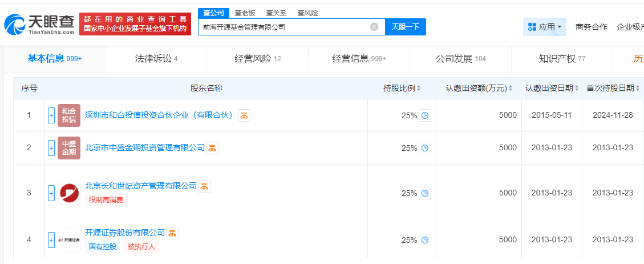The width and height of the screenshot is (644, 264).
Task: View pie chart for shareholder row 3
Action: coord(425,193)
